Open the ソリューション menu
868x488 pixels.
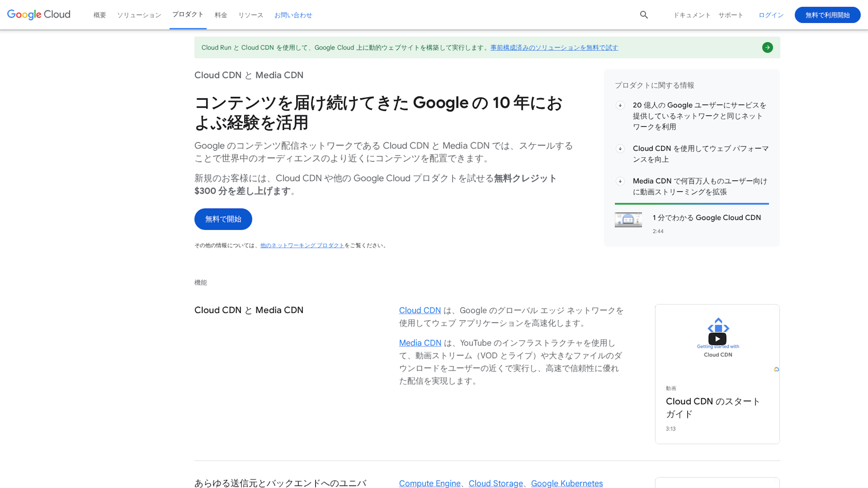click(x=139, y=15)
